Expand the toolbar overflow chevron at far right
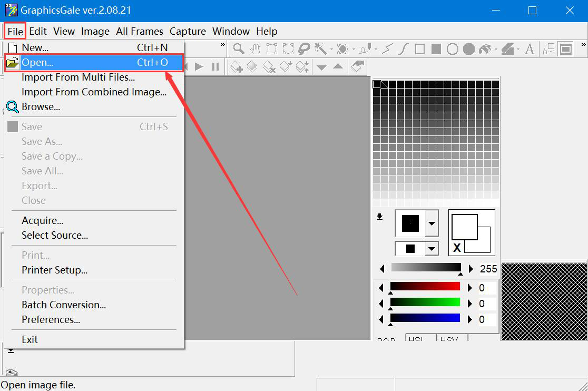This screenshot has width=588, height=391. pyautogui.click(x=583, y=45)
